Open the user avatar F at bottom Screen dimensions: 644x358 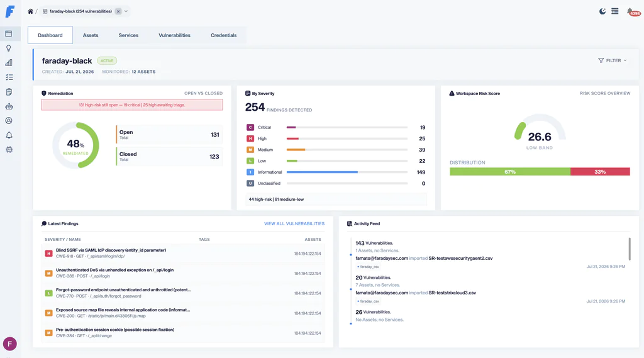pyautogui.click(x=10, y=344)
